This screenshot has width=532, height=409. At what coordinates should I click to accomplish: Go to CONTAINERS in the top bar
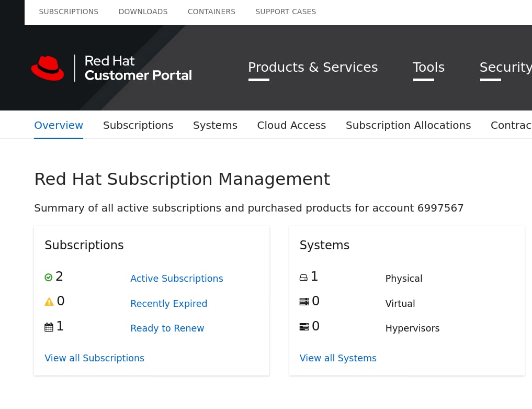click(211, 12)
